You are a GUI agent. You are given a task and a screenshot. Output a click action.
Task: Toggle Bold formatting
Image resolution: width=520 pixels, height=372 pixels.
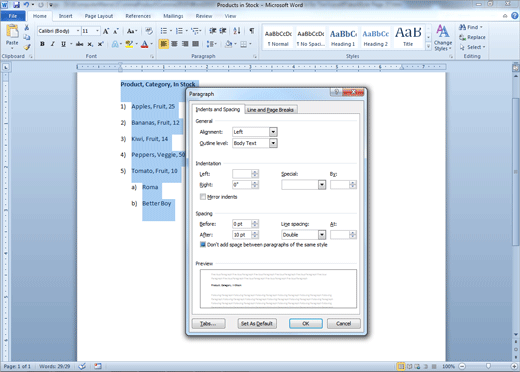[42, 44]
